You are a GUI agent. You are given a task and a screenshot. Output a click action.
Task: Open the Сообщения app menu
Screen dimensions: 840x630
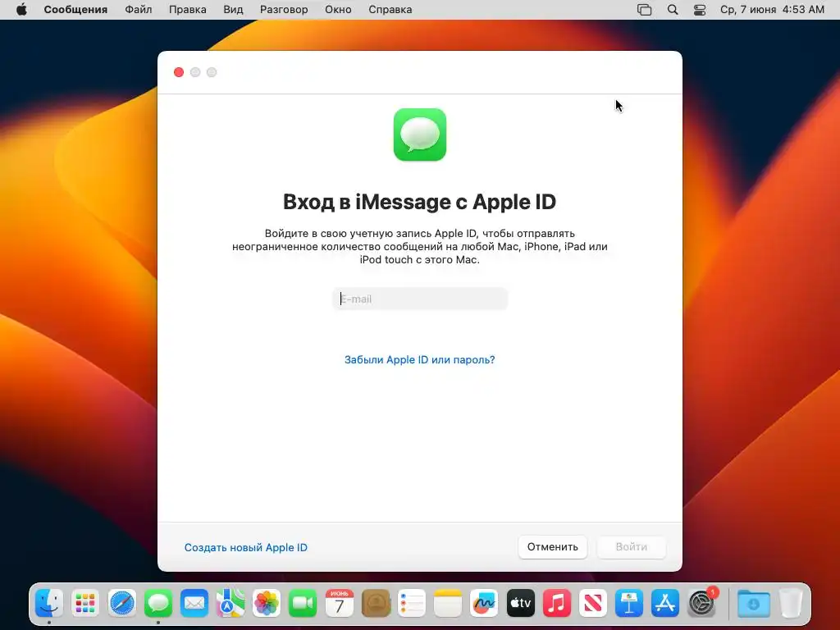pyautogui.click(x=75, y=10)
